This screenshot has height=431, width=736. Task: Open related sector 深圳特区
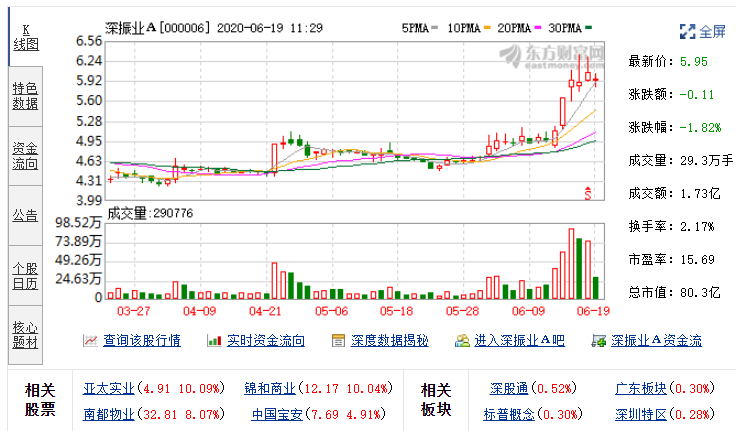641,414
